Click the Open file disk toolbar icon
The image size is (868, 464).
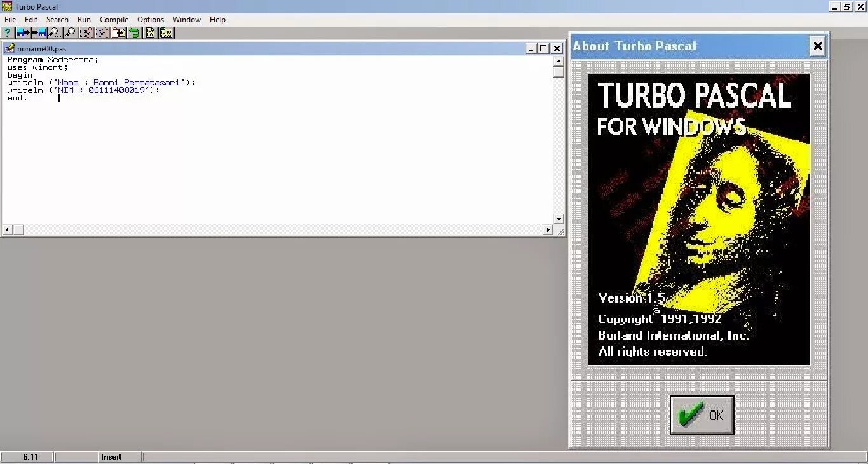tap(24, 32)
